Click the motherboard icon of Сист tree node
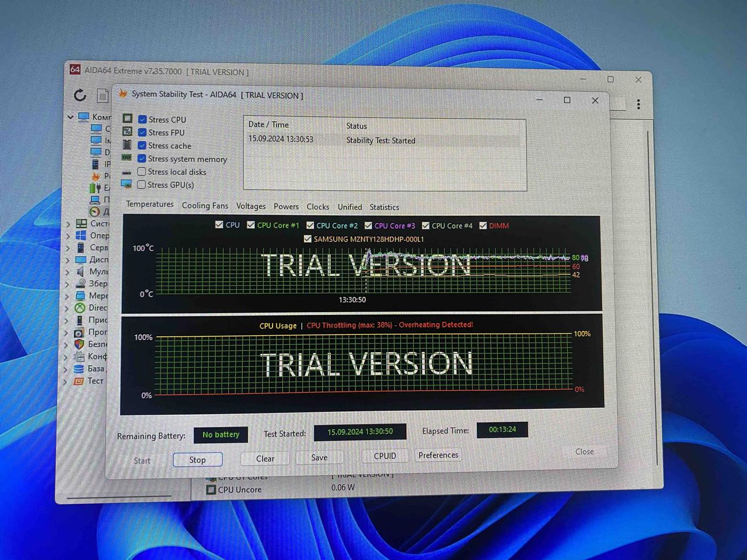 coord(81,223)
